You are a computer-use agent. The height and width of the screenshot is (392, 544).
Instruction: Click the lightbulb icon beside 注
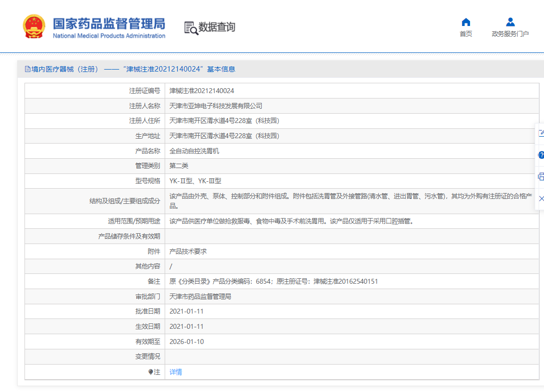(x=150, y=372)
